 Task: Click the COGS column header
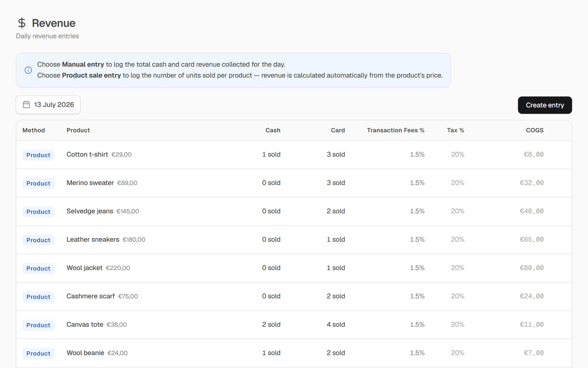click(535, 130)
